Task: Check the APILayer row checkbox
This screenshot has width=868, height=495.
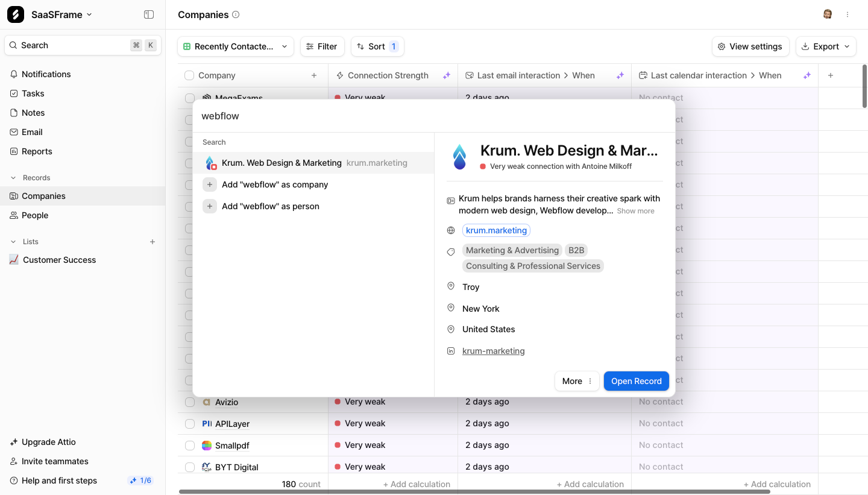Action: click(190, 424)
